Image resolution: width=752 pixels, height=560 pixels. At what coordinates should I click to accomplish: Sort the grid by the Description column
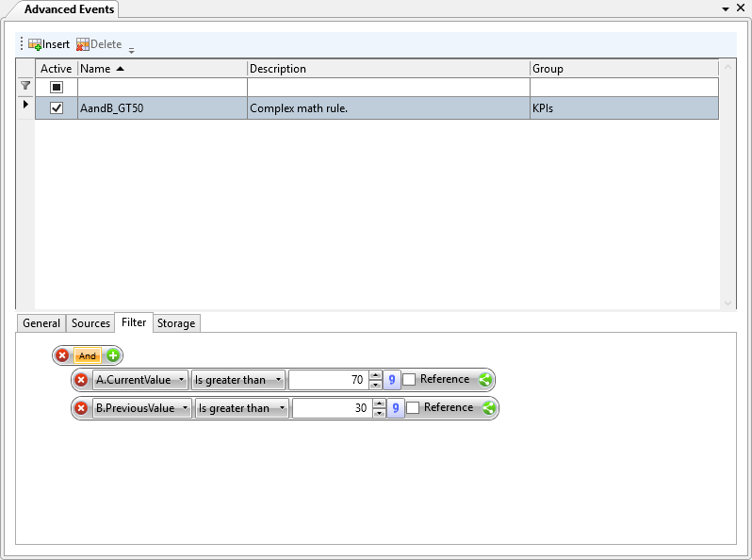tap(388, 69)
